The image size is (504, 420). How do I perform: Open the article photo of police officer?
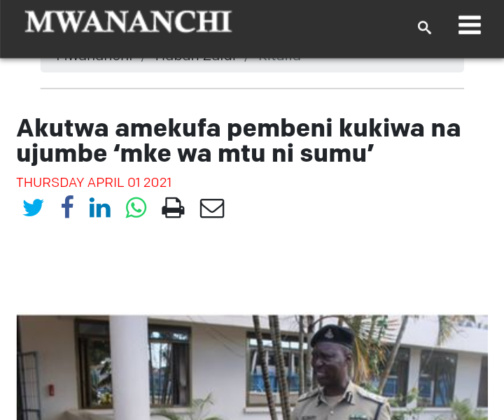tap(252, 367)
